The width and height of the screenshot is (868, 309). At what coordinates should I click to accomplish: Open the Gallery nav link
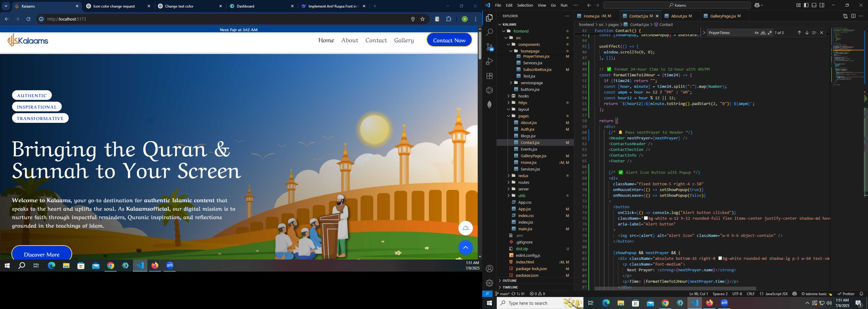[404, 40]
